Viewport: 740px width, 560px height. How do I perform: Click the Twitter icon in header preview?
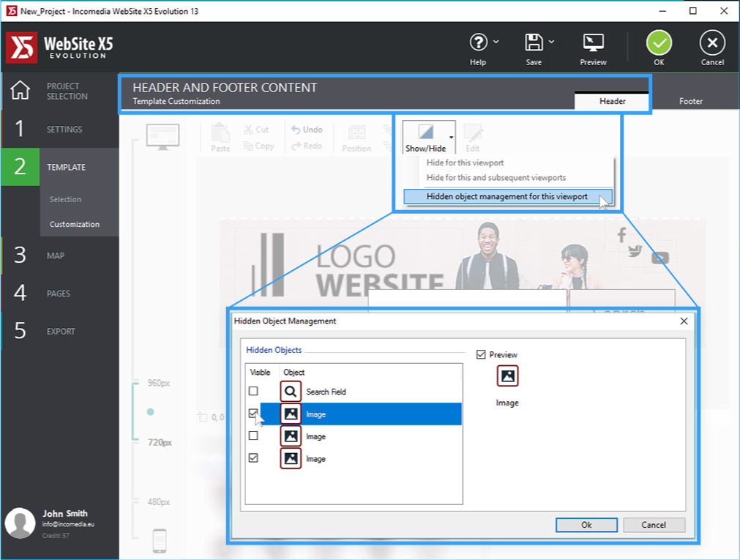pyautogui.click(x=635, y=251)
